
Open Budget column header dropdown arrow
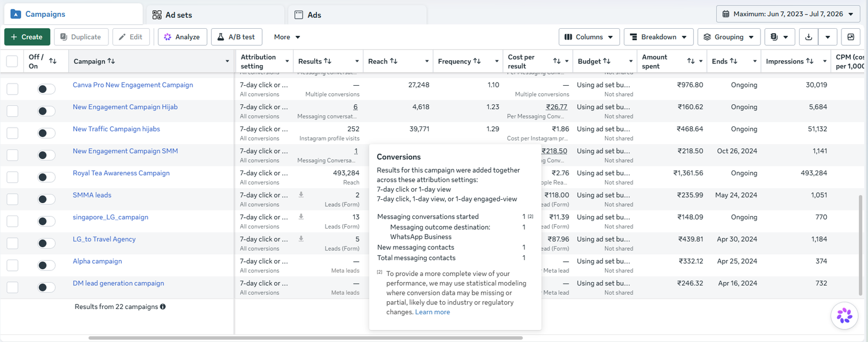click(x=631, y=61)
